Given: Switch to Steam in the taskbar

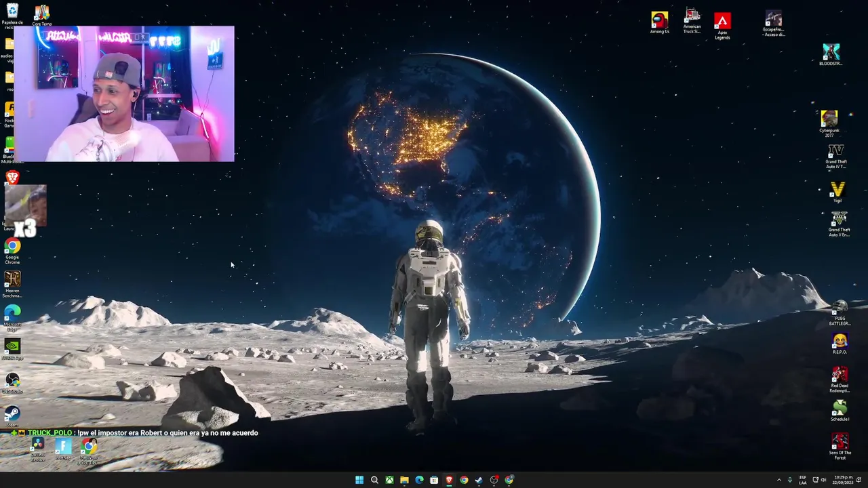Looking at the screenshot, I should [479, 480].
